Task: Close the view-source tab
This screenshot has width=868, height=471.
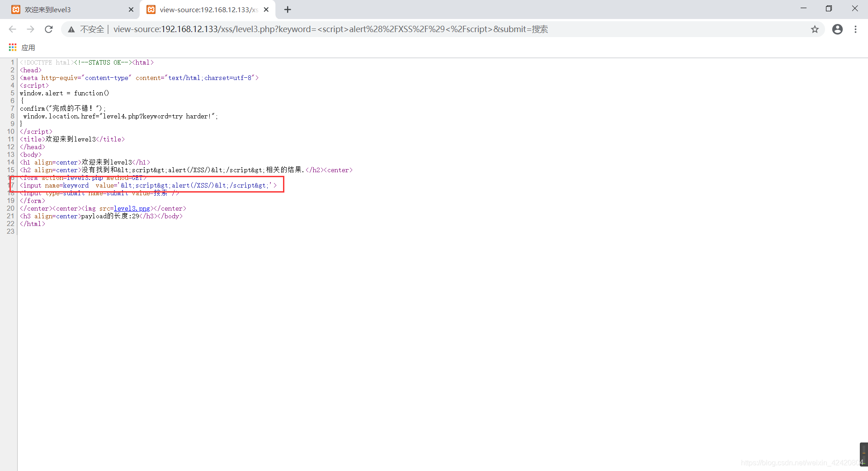Action: pos(266,9)
